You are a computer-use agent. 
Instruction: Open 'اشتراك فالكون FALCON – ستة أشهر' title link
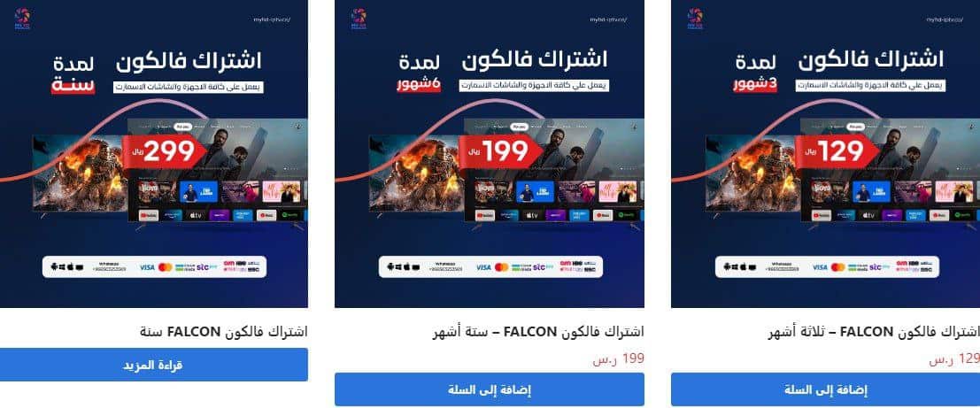tap(538, 332)
